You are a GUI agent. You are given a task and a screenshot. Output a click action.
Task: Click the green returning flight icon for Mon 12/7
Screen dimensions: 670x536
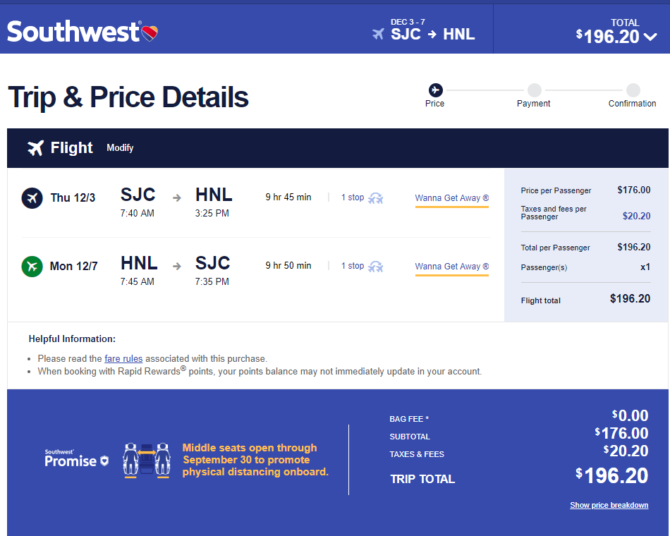point(32,266)
